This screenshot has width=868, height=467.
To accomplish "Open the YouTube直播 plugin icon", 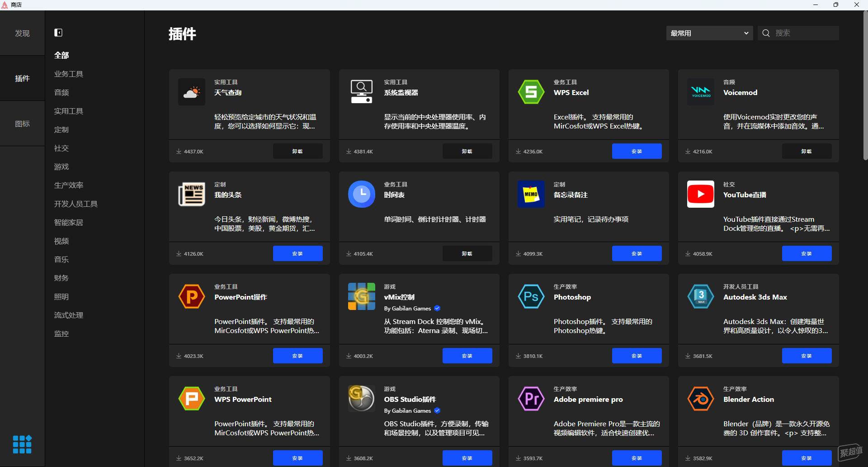I will [x=701, y=194].
